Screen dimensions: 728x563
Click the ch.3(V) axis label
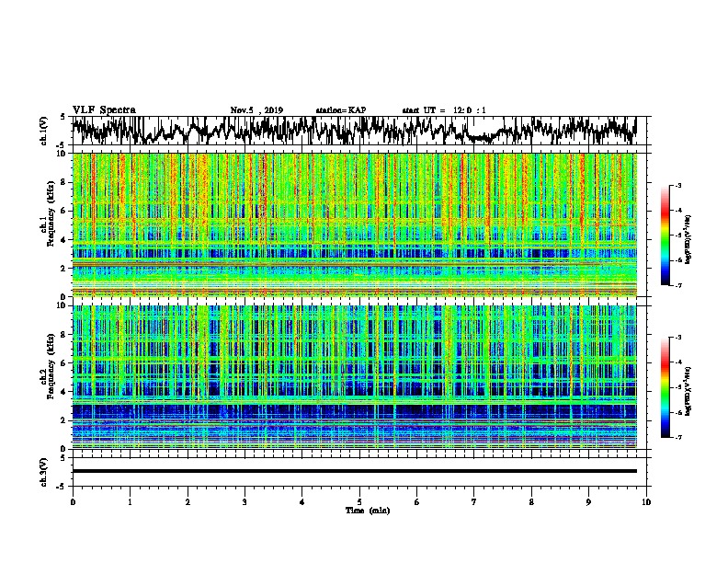coord(44,472)
